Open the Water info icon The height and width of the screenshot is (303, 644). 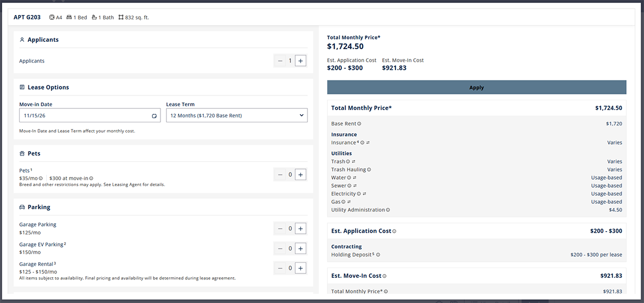[x=349, y=178]
